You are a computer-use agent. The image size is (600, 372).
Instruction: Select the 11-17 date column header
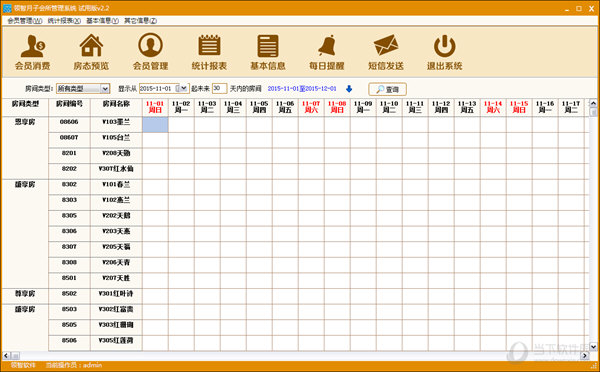click(x=571, y=107)
